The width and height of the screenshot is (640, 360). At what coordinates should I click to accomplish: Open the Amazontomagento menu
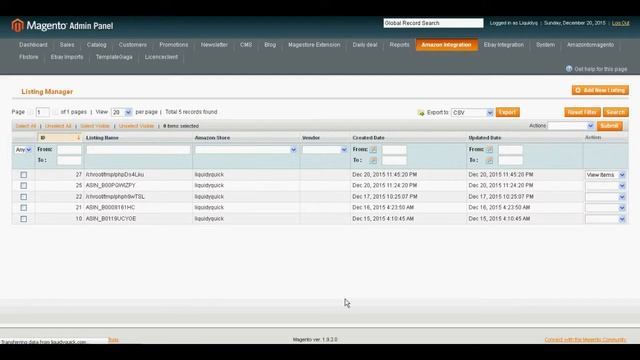pyautogui.click(x=590, y=45)
